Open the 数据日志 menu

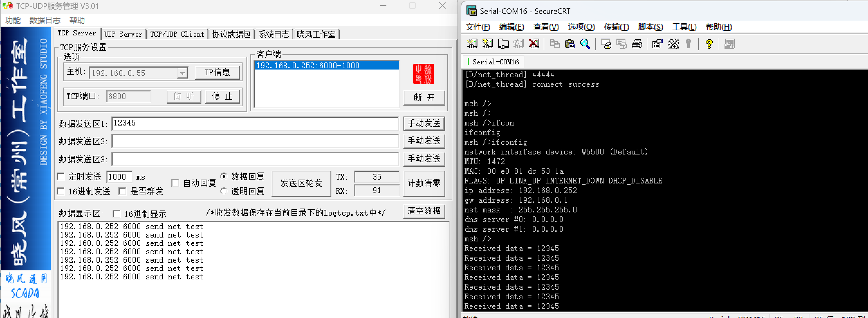(x=45, y=20)
